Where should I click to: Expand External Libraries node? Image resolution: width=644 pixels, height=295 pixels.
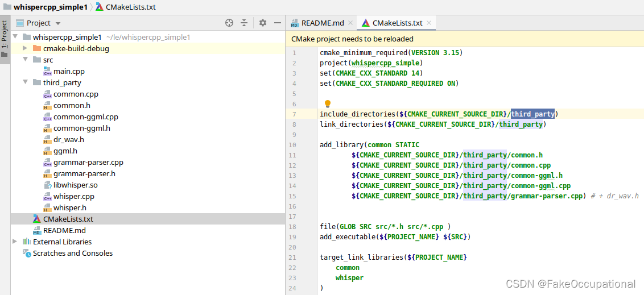[x=15, y=242]
